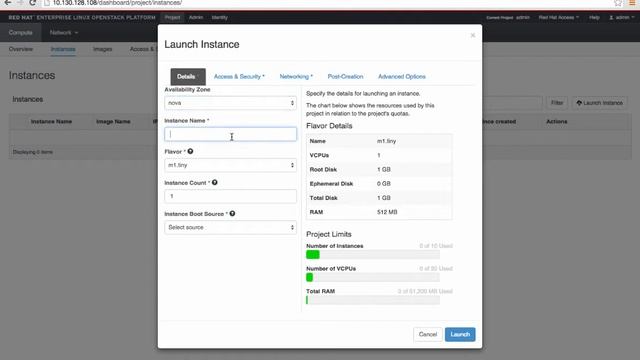Click the Instance Count field
640x360 pixels.
(231, 196)
